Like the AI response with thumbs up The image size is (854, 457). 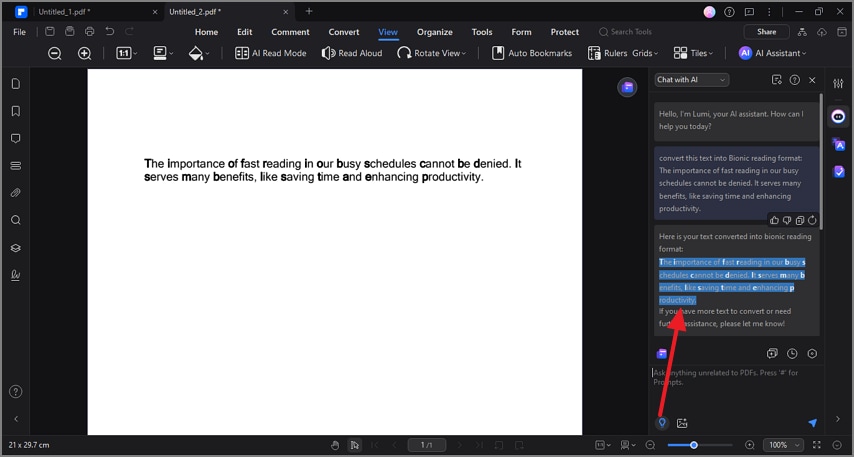click(774, 220)
